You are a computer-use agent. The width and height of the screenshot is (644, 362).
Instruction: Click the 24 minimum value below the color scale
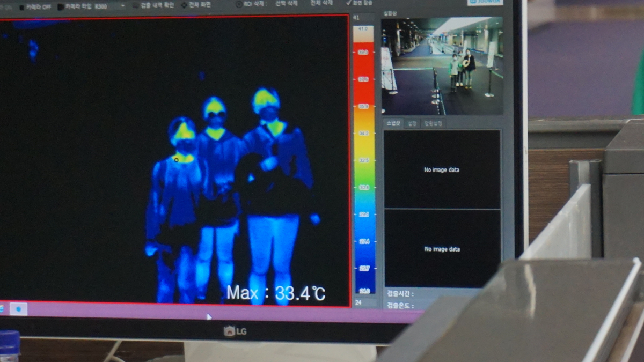pos(357,302)
